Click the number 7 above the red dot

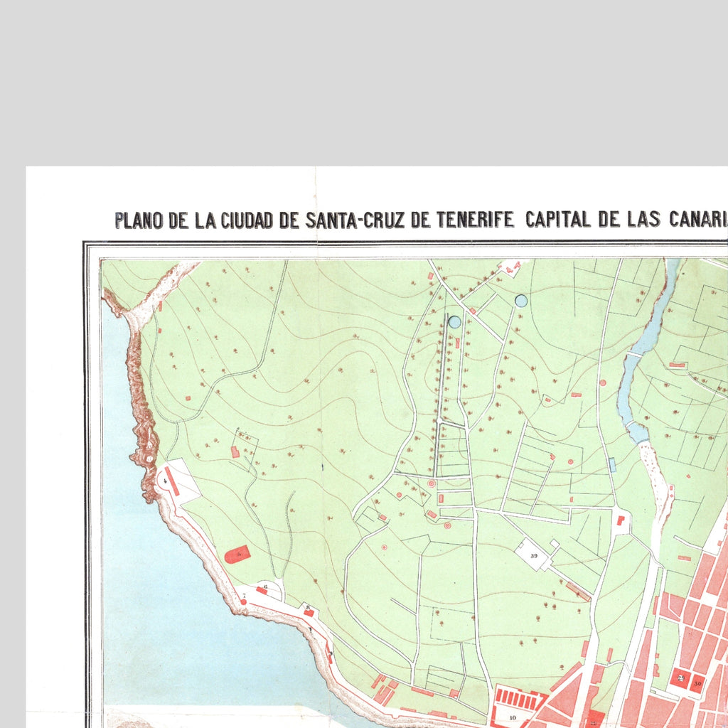pos(244,595)
